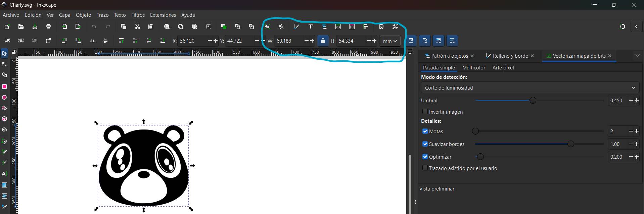Screen dimensions: 644x214
Task: Increase Umbral value with plus
Action: (636, 100)
